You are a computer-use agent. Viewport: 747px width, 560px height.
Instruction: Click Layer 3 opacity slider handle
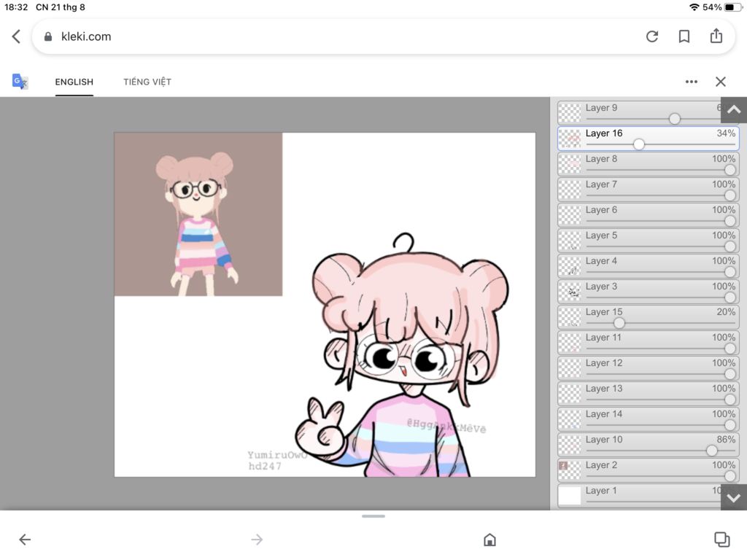point(729,297)
